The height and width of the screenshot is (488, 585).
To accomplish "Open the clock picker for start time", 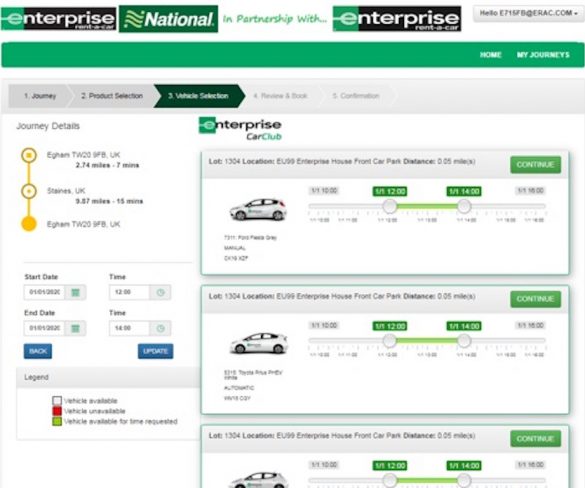I will point(160,293).
